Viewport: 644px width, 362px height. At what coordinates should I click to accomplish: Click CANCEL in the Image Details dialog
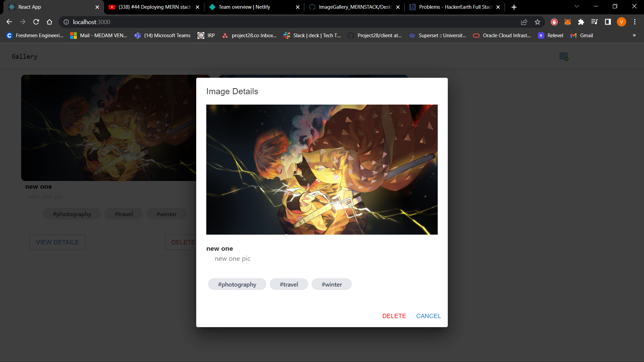pyautogui.click(x=428, y=316)
